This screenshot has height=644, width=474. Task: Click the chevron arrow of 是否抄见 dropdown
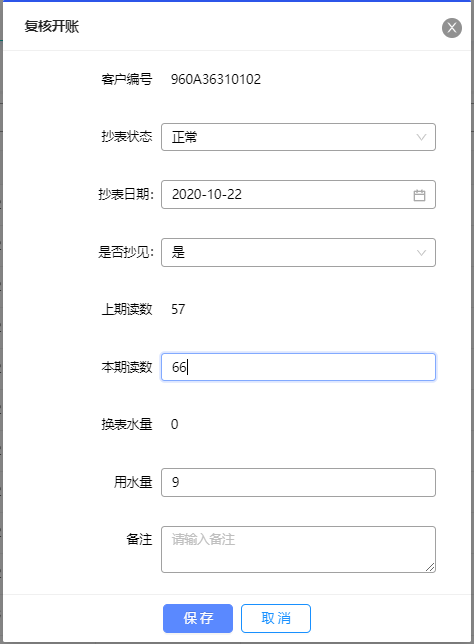421,253
